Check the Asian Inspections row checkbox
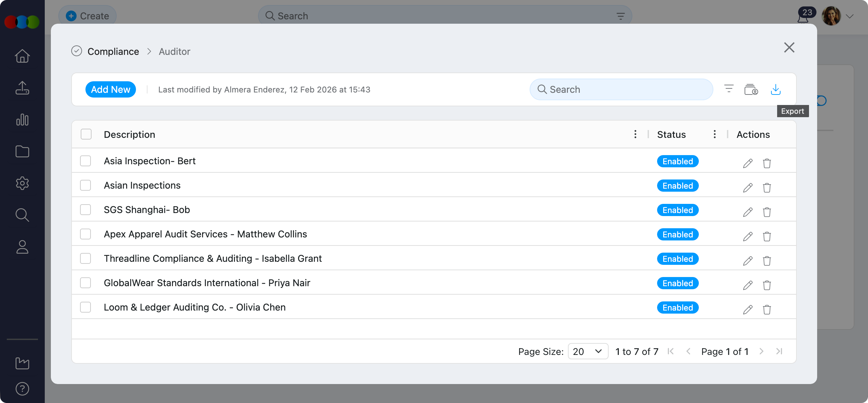Viewport: 868px width, 403px height. point(85,185)
